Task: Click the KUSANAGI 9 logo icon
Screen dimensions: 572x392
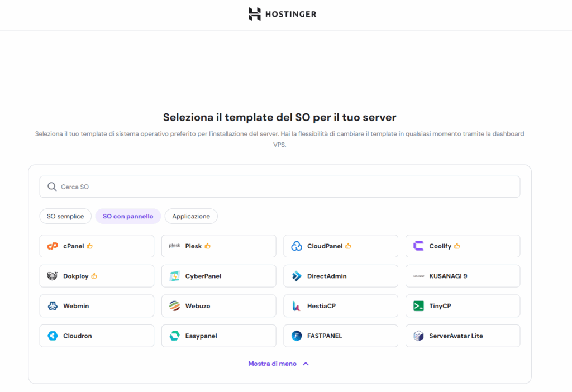Action: pyautogui.click(x=418, y=276)
